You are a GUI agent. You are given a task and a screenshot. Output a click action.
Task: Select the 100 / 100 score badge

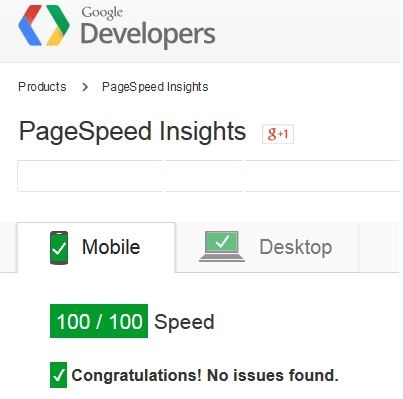[99, 321]
